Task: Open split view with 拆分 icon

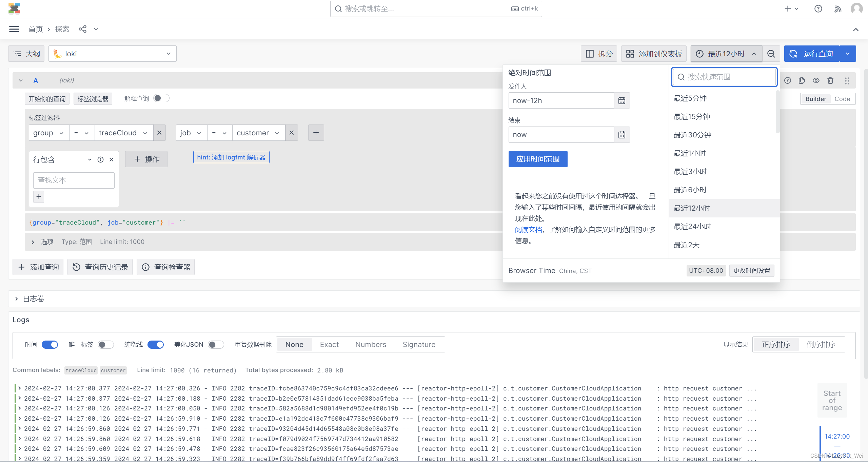Action: click(599, 53)
